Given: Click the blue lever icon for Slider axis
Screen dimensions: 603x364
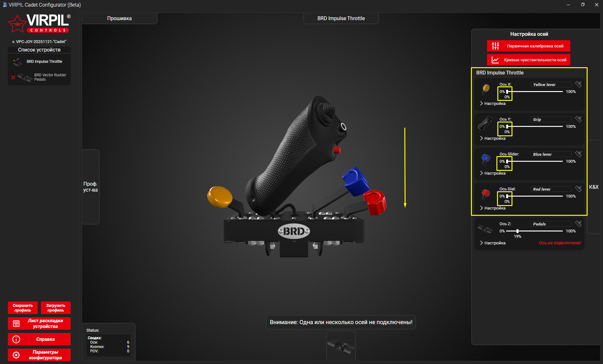Looking at the screenshot, I should coord(486,159).
